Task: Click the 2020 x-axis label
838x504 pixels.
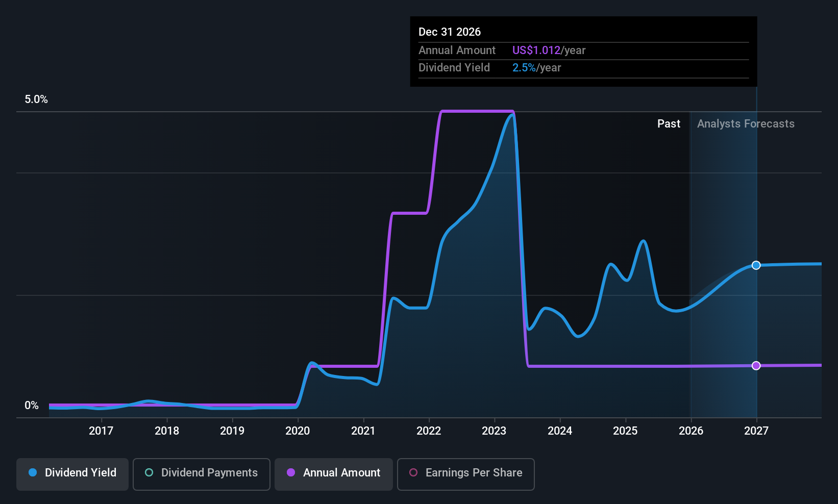Action: (298, 431)
